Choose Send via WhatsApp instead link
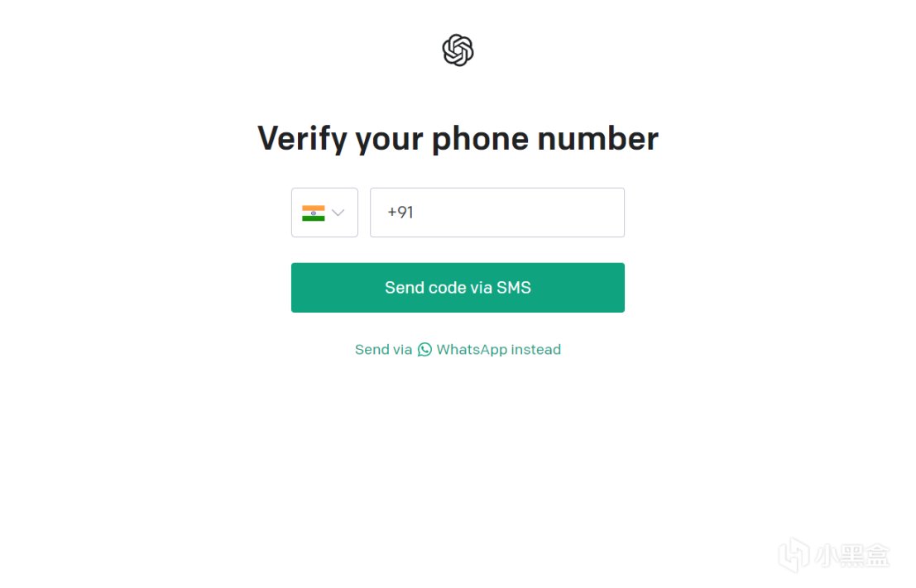Screen dimensions: 916x588 [458, 349]
